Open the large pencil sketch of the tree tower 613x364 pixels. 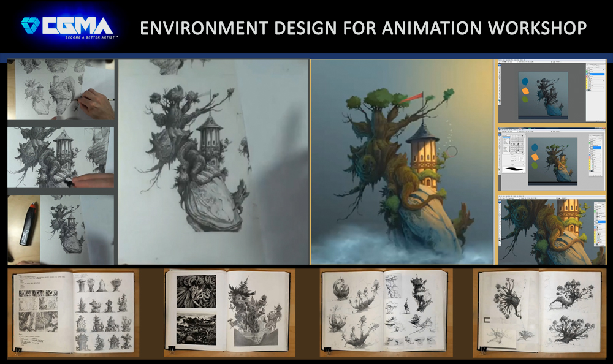pyautogui.click(x=213, y=162)
